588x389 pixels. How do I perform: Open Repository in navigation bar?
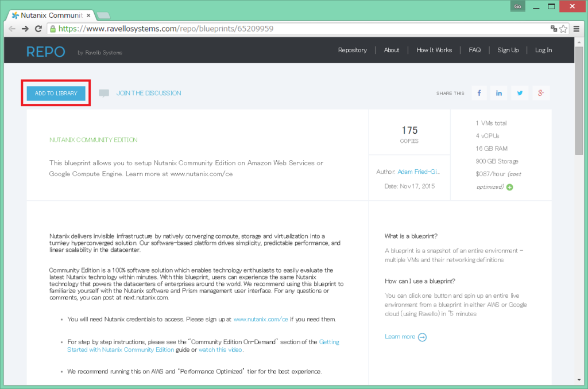(x=352, y=50)
